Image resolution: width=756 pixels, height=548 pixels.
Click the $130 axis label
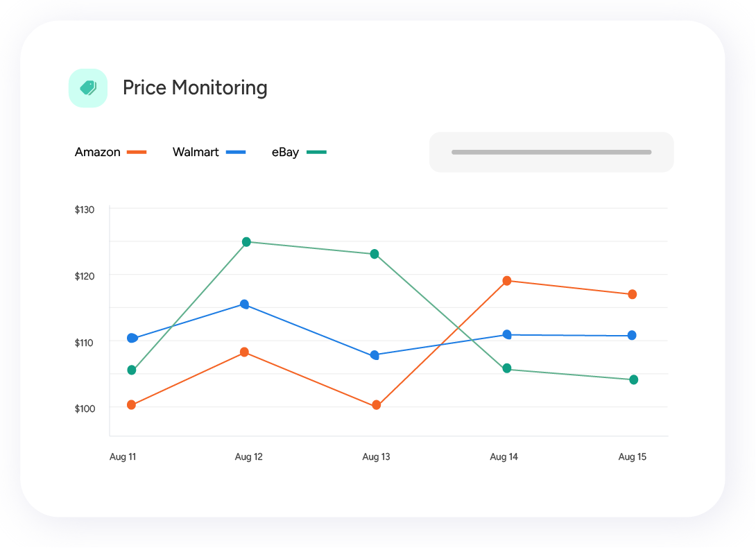pyautogui.click(x=85, y=210)
